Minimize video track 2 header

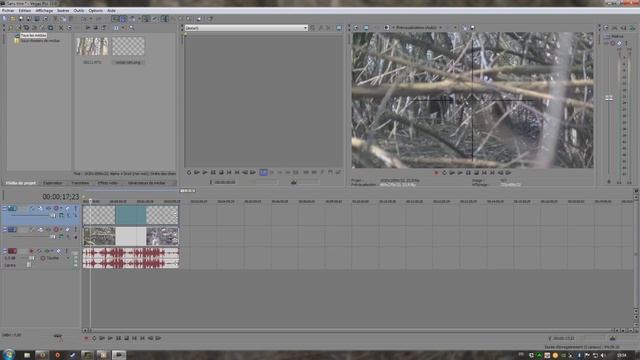coord(4,229)
